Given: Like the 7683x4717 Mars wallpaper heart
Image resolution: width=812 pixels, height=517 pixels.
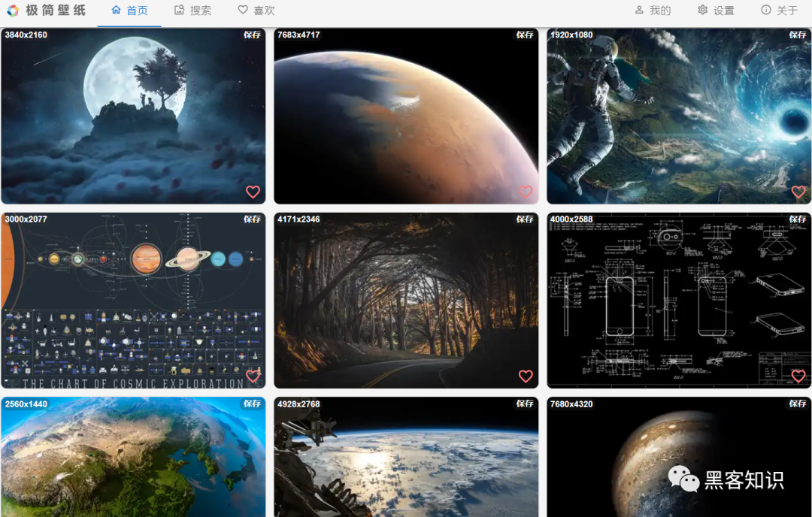Looking at the screenshot, I should pyautogui.click(x=526, y=192).
